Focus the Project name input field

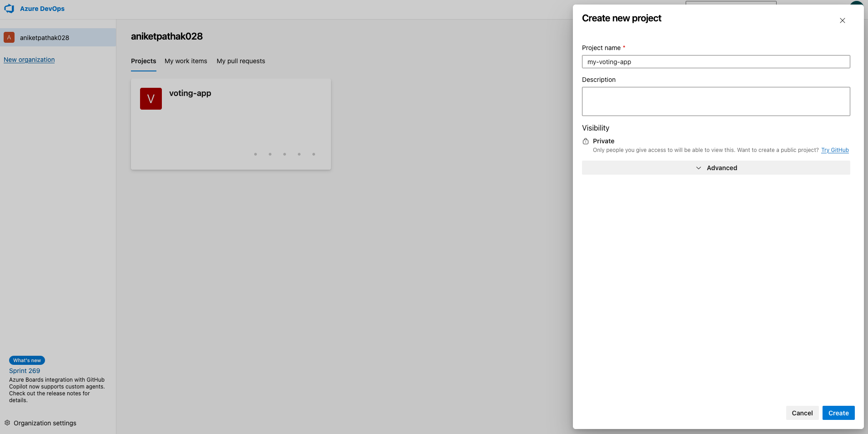(716, 62)
